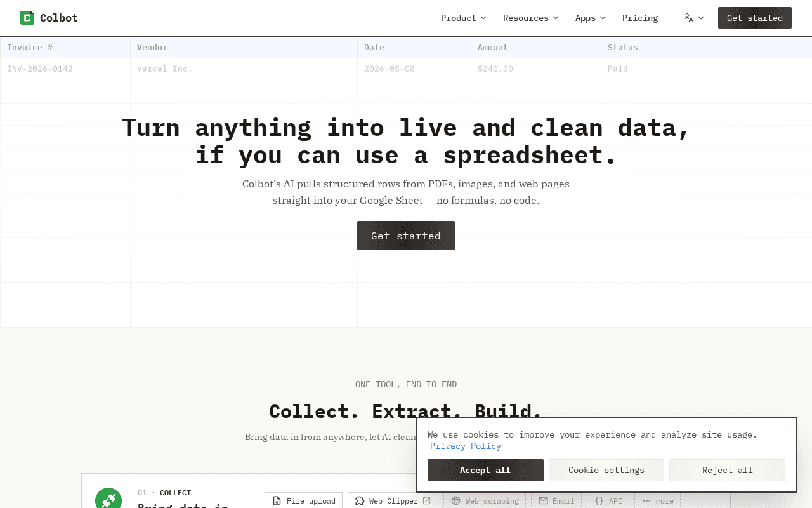The height and width of the screenshot is (508, 812).
Task: Click the Email envelope icon
Action: (543, 501)
